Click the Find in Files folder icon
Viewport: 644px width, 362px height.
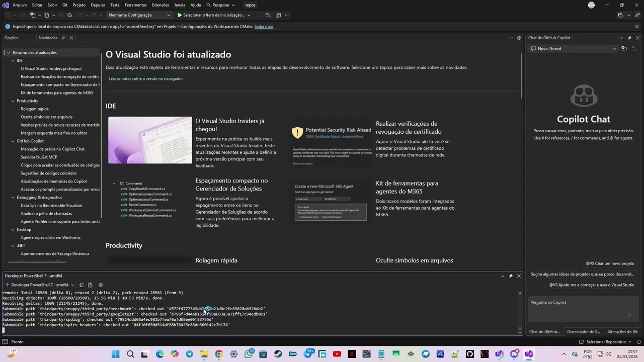(268, 15)
